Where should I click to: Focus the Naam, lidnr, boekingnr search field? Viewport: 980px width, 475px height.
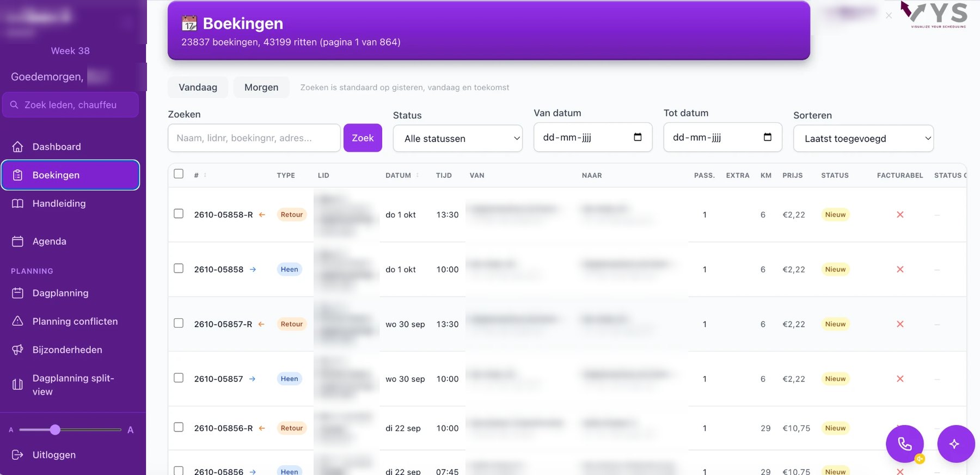pyautogui.click(x=254, y=138)
